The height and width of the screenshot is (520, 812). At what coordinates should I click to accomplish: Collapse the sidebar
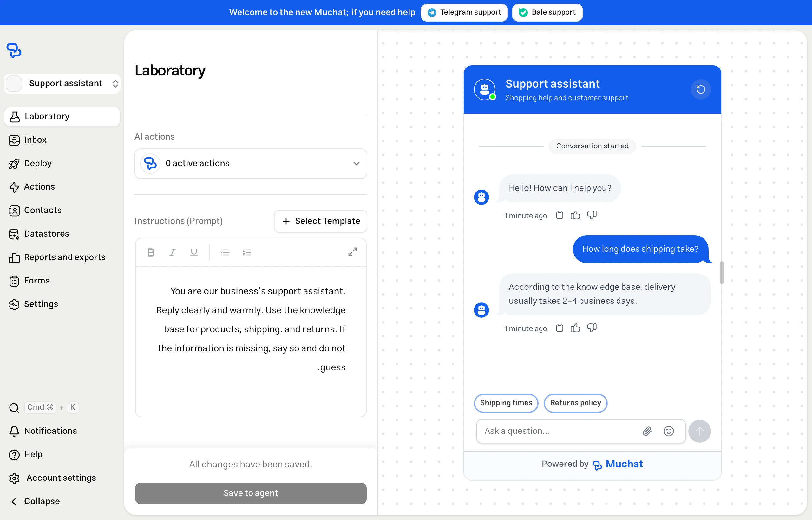click(62, 501)
